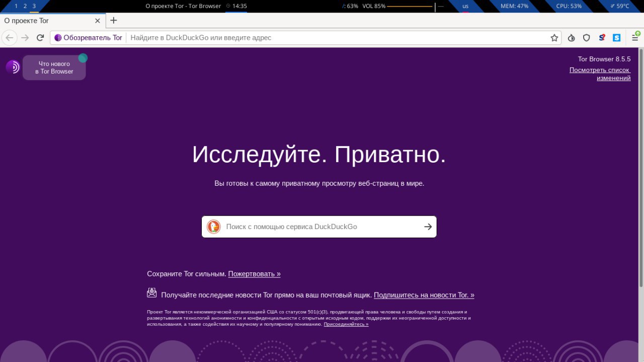Click the Tor onion identity icon in address bar
This screenshot has height=362, width=644.
click(58, 38)
